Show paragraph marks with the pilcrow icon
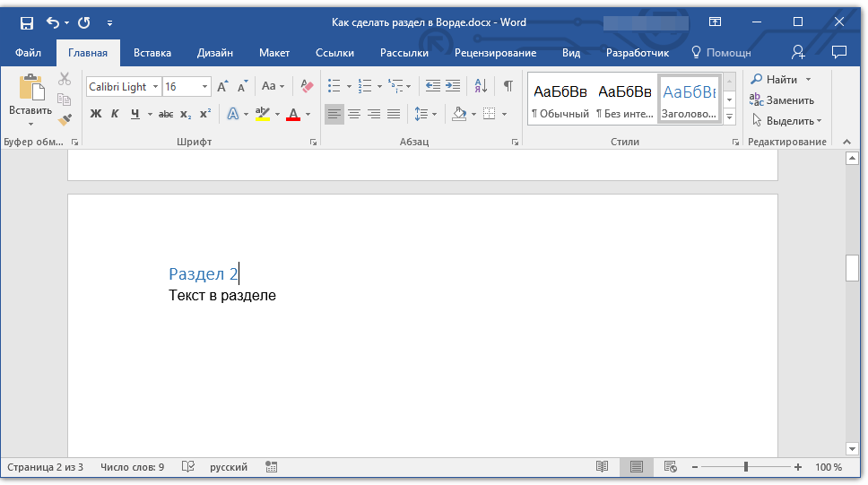This screenshot has height=485, width=868. click(x=508, y=86)
